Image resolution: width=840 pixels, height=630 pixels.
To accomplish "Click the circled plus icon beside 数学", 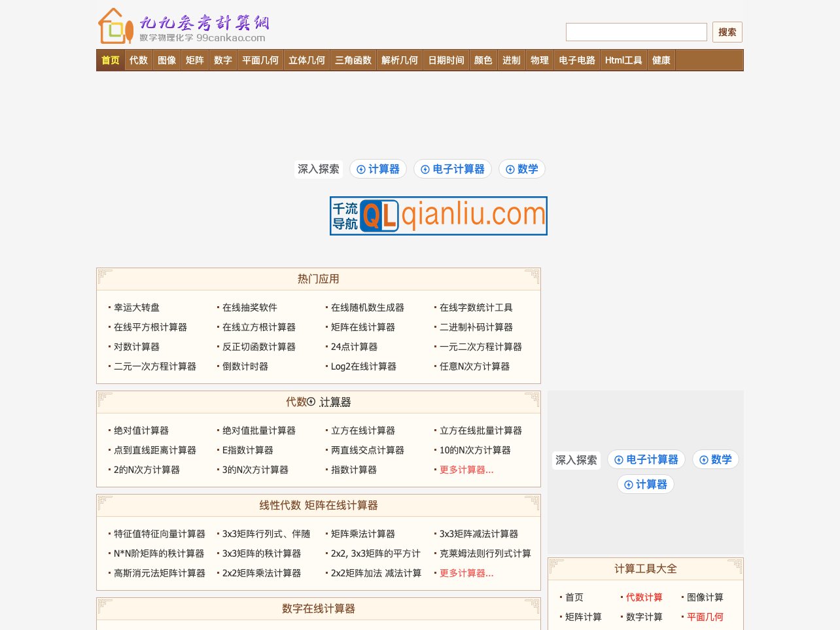I will coord(510,169).
